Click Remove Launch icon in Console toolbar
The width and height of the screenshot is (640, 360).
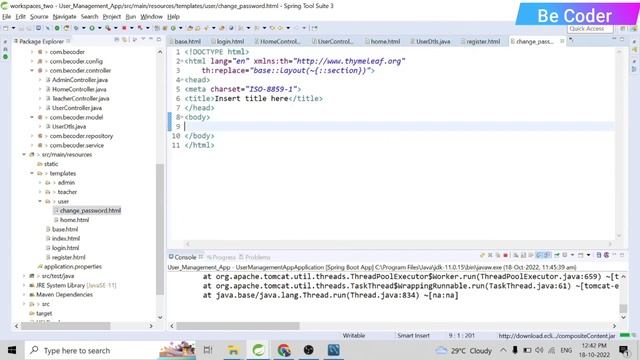[490, 255]
